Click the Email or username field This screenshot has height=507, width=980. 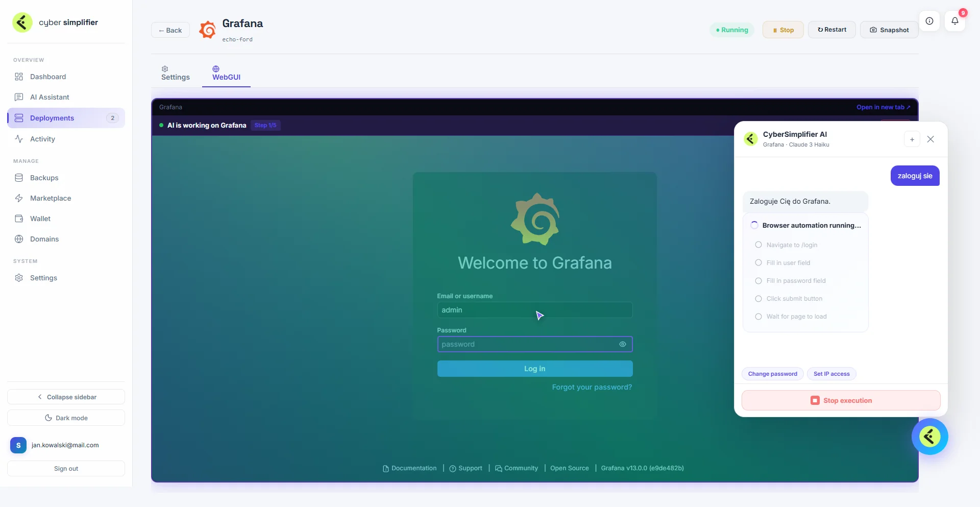point(535,310)
